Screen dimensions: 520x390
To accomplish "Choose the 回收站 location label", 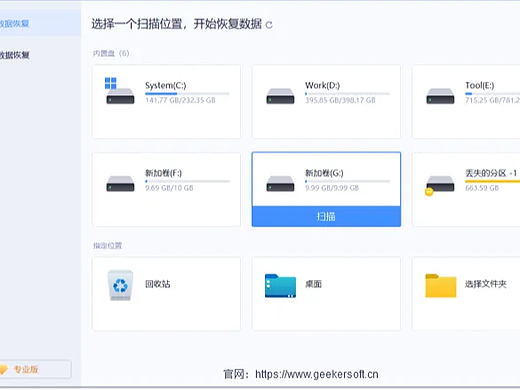I will click(x=158, y=284).
